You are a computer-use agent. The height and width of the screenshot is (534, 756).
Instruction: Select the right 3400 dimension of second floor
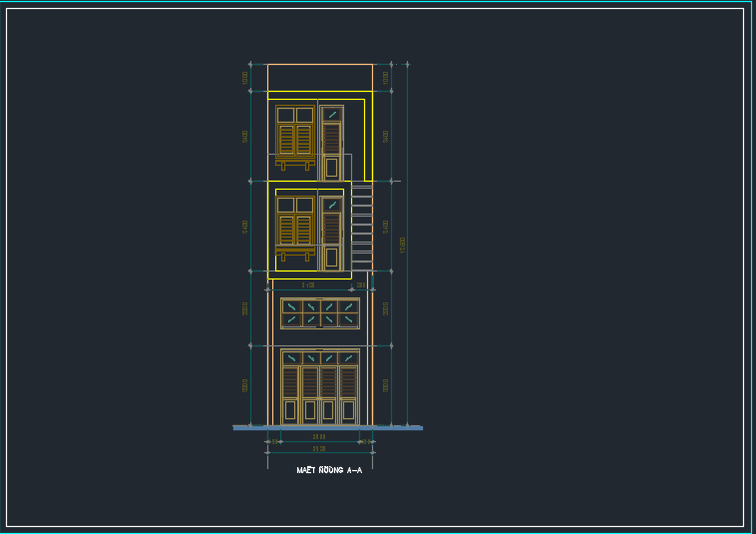coord(385,227)
